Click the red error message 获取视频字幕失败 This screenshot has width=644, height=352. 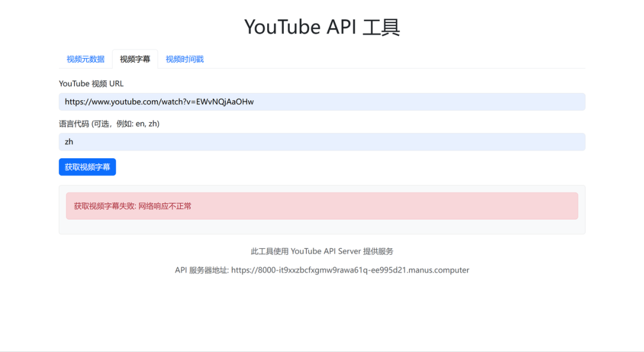point(322,206)
